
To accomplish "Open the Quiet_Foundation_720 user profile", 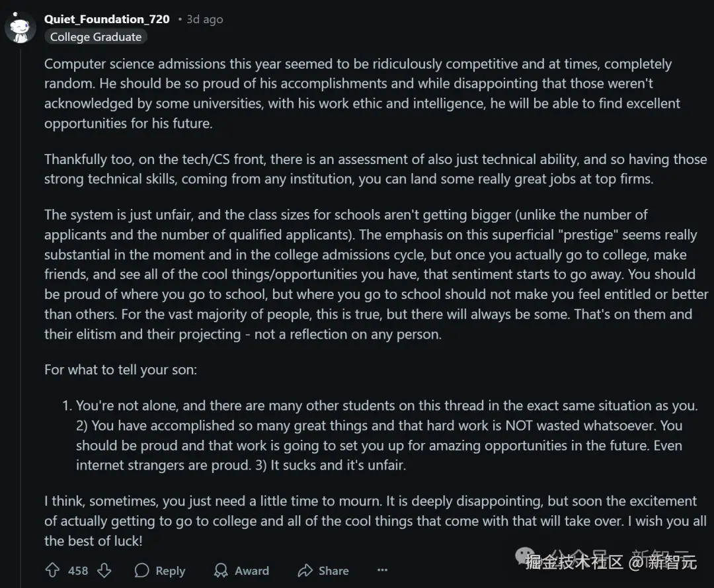I will tap(107, 19).
